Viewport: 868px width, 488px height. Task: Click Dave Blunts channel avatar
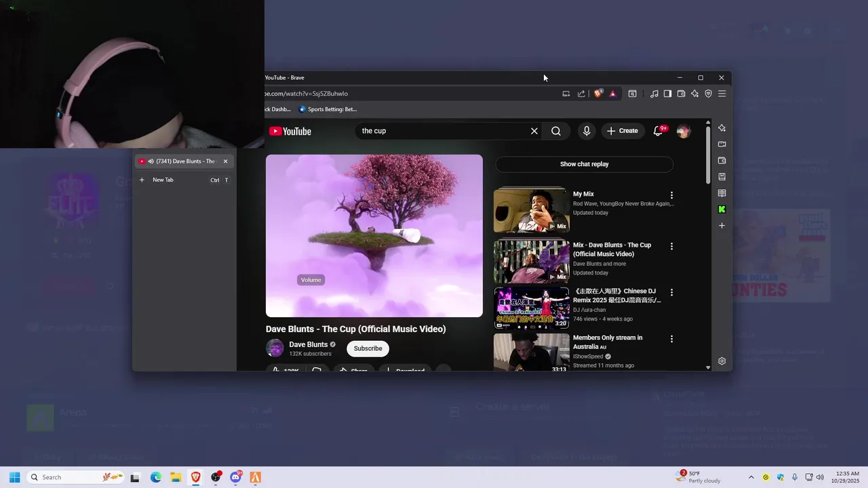point(275,348)
